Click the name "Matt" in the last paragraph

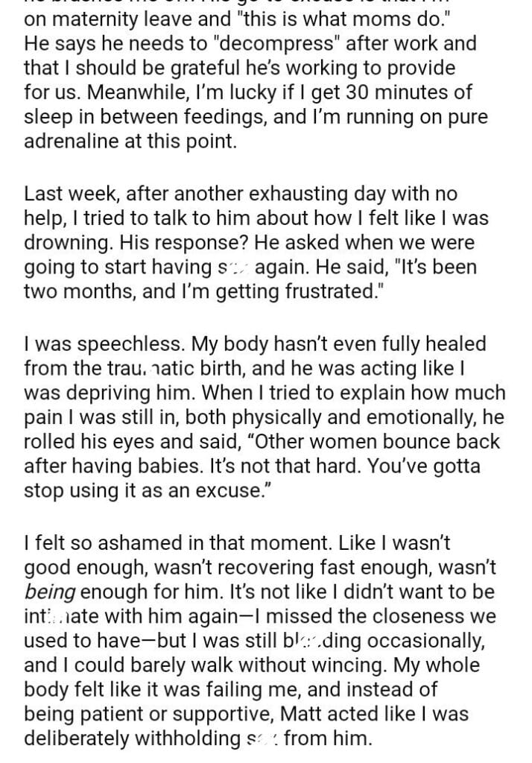point(302,714)
